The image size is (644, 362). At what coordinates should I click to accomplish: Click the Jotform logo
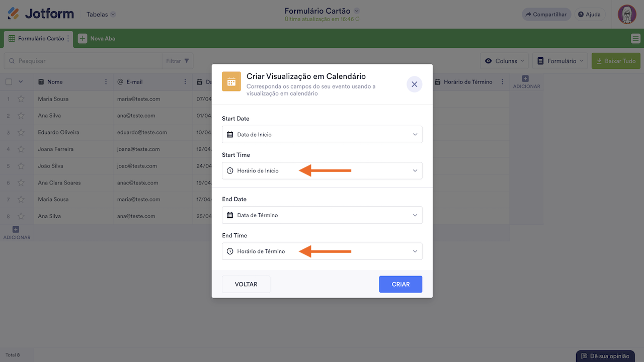point(41,14)
